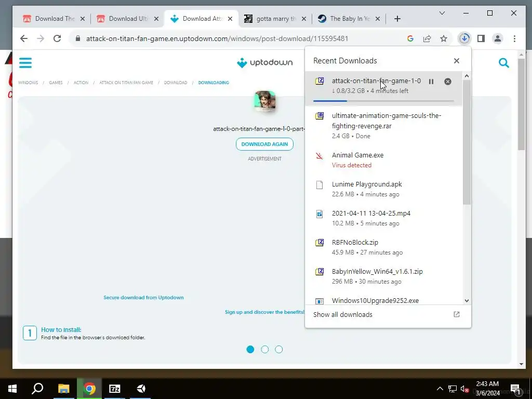The width and height of the screenshot is (532, 399).
Task: Open the Windows Start menu
Action: point(12,389)
